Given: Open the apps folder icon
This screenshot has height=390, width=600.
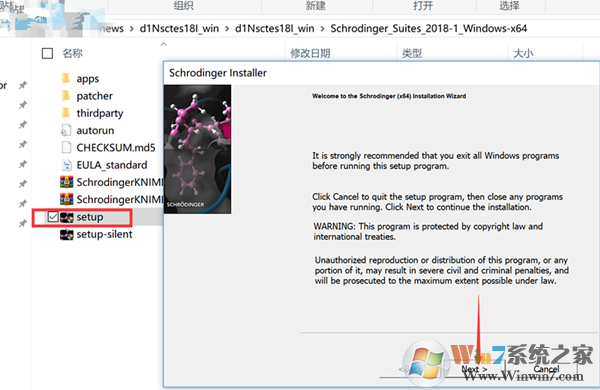Looking at the screenshot, I should 66,78.
